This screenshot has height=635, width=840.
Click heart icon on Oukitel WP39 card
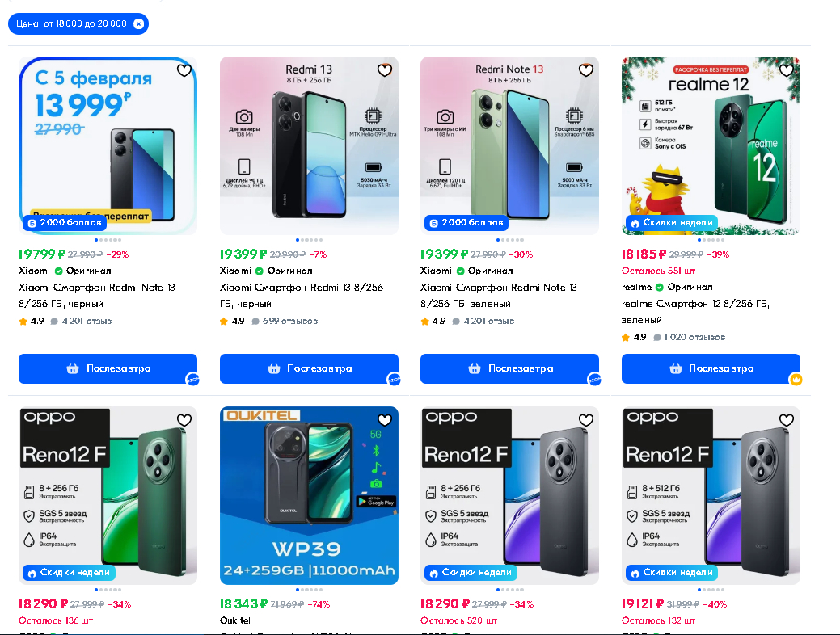pyautogui.click(x=385, y=420)
